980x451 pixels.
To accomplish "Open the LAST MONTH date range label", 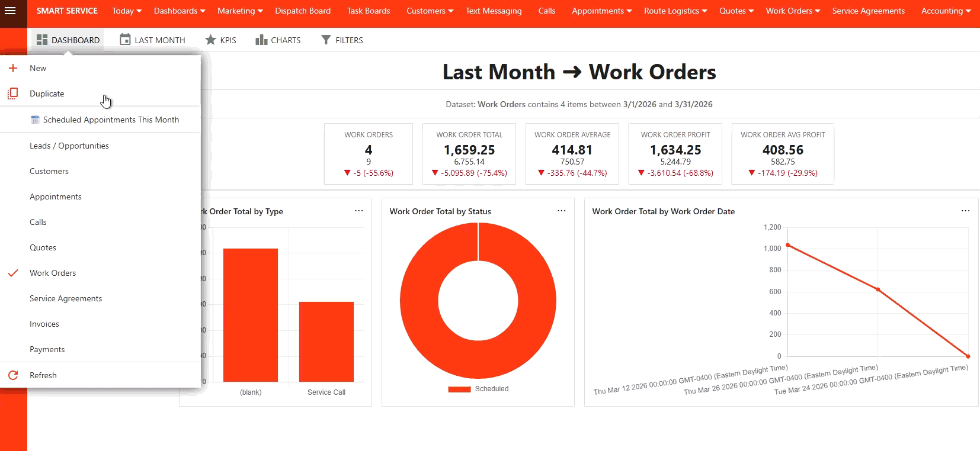I will coord(160,40).
